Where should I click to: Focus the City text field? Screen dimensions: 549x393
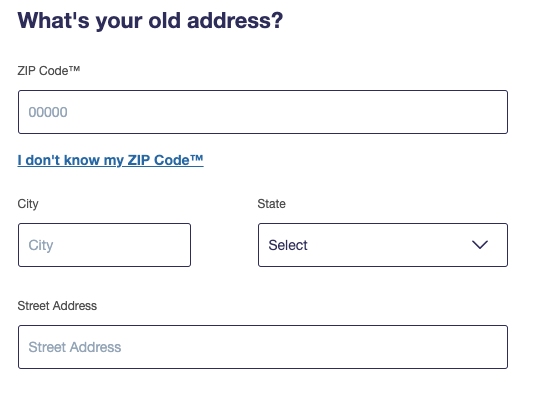point(104,245)
